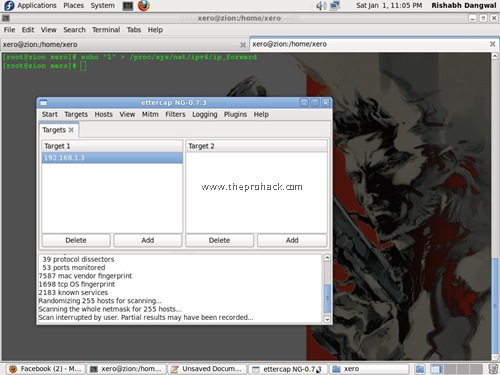500x375 pixels.
Task: Select 192.168.1.3 in Target 1 list
Action: pos(112,158)
